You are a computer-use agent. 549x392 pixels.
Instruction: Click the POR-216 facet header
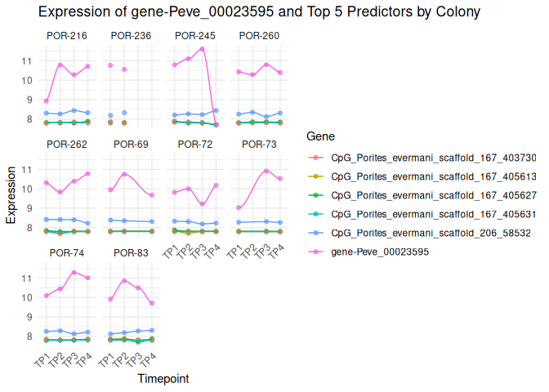pyautogui.click(x=67, y=36)
